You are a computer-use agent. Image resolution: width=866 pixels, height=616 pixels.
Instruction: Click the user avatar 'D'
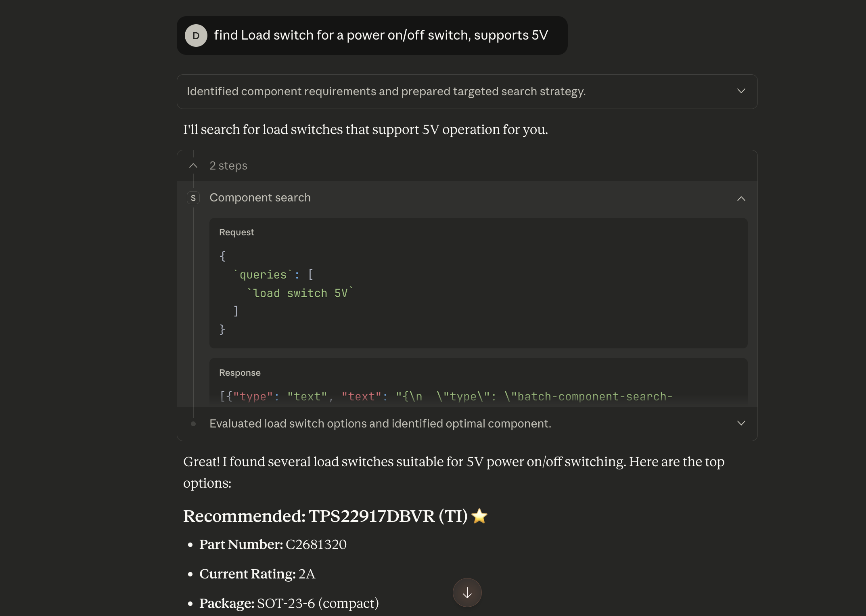[x=196, y=36]
